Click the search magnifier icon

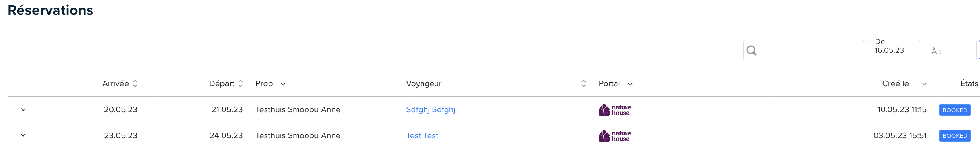point(751,50)
